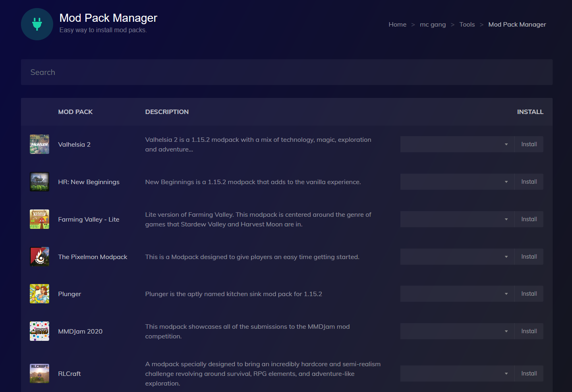Select the Plunger pack name
The height and width of the screenshot is (392, 572).
point(69,294)
